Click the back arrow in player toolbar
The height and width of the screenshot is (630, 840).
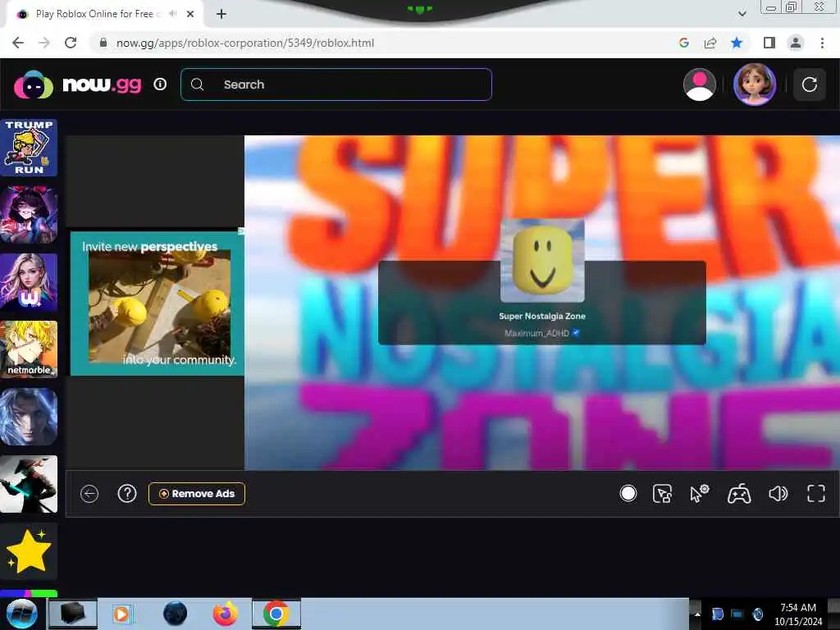tap(89, 493)
